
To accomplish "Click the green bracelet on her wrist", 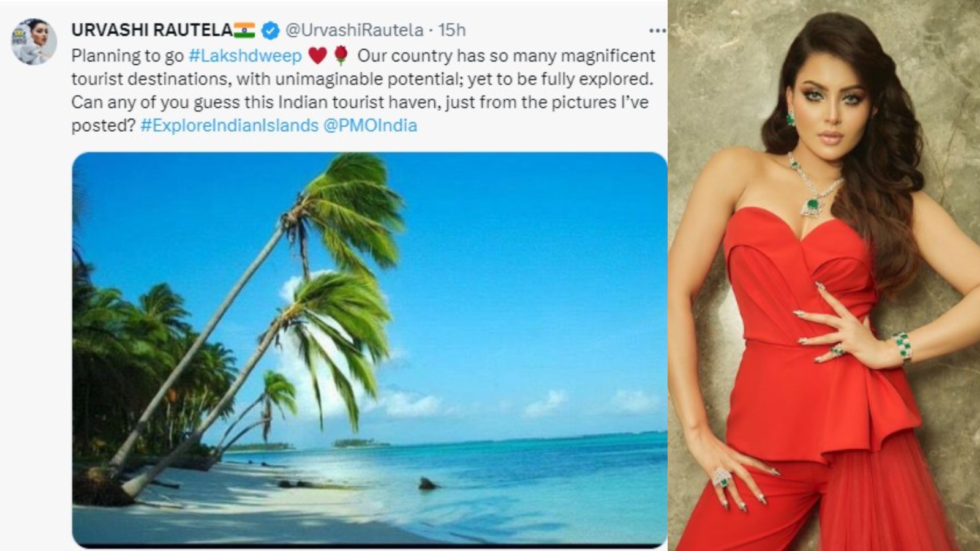I will [x=902, y=347].
